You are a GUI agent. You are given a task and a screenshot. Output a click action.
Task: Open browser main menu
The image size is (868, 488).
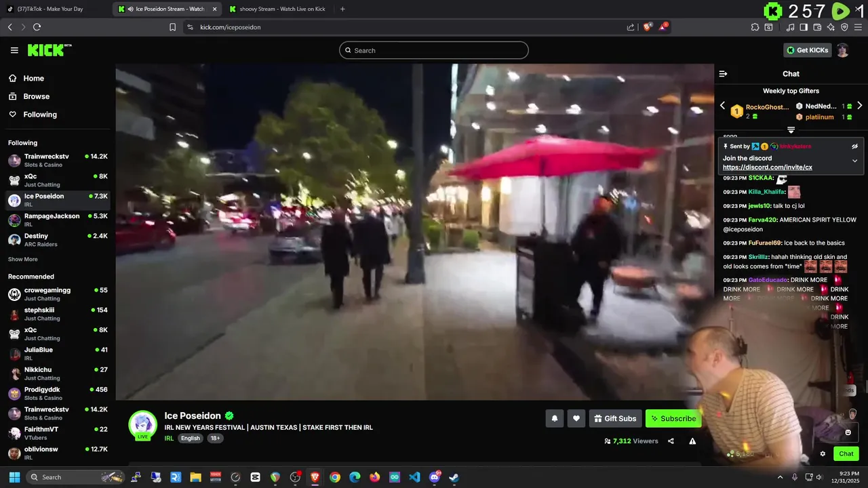[x=858, y=27]
